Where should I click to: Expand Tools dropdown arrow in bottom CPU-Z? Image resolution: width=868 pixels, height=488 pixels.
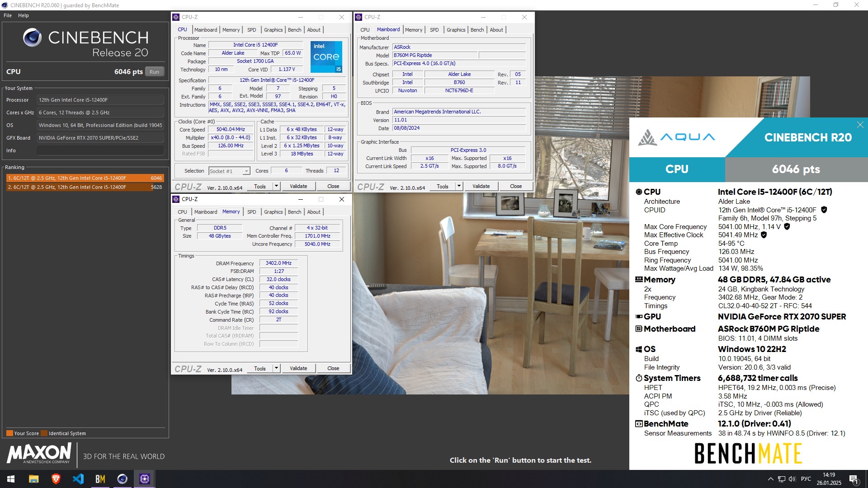coord(276,368)
